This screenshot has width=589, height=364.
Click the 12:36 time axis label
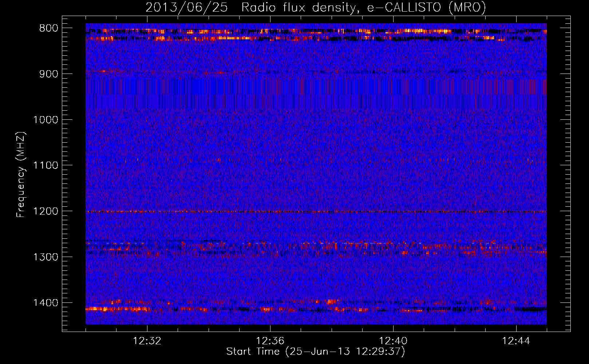(270, 341)
